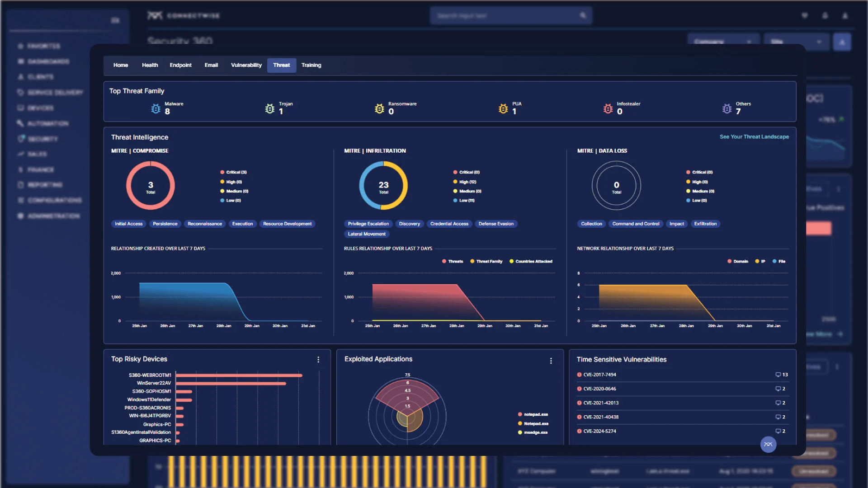Switch to the Vulnerability tab
This screenshot has height=488, width=868.
(246, 65)
